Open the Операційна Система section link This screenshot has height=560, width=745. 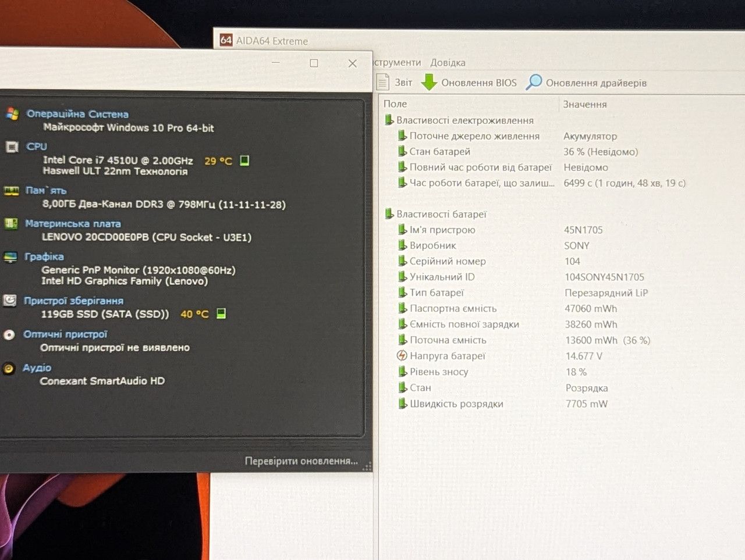point(77,114)
